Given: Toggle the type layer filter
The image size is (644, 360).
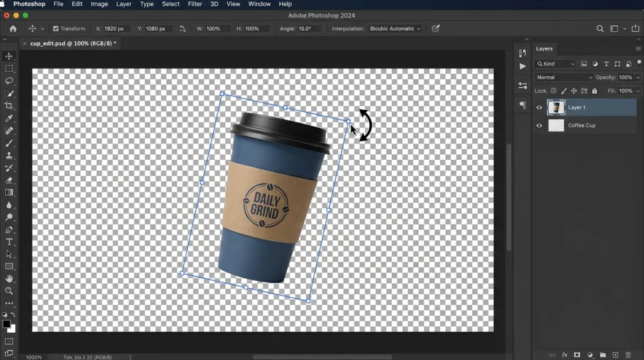Looking at the screenshot, I should pyautogui.click(x=606, y=64).
